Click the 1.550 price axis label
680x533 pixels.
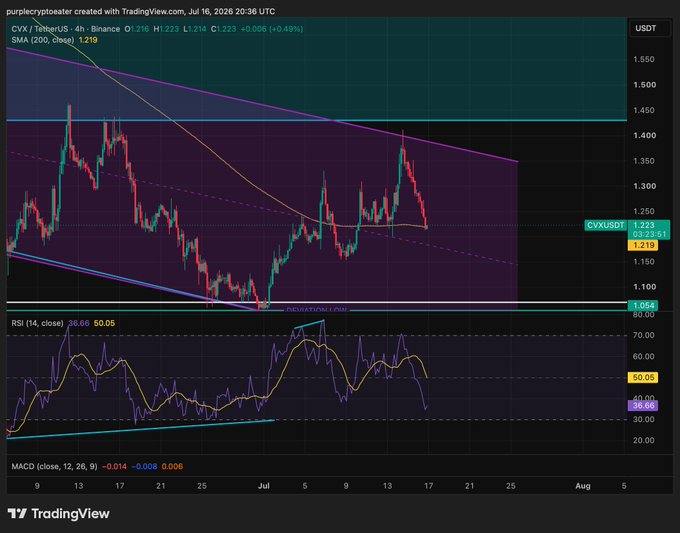(x=644, y=59)
